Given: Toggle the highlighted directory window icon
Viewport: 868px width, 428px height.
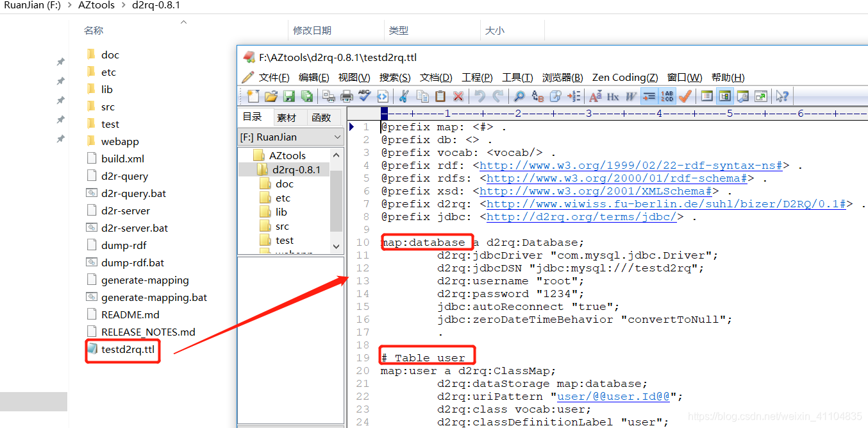Looking at the screenshot, I should (724, 96).
